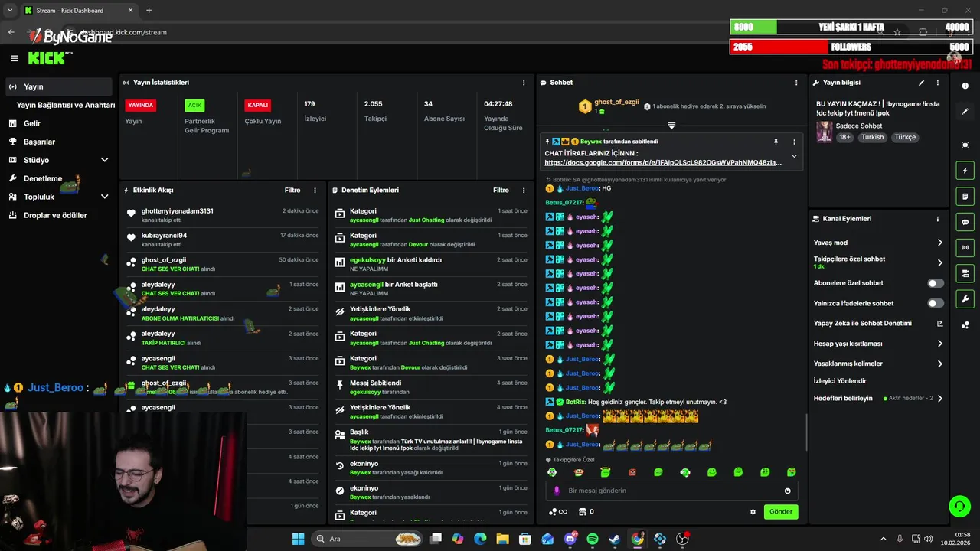Viewport: 980px width, 551px height.
Task: Click İzleyici Yönlendir option
Action: 840,380
